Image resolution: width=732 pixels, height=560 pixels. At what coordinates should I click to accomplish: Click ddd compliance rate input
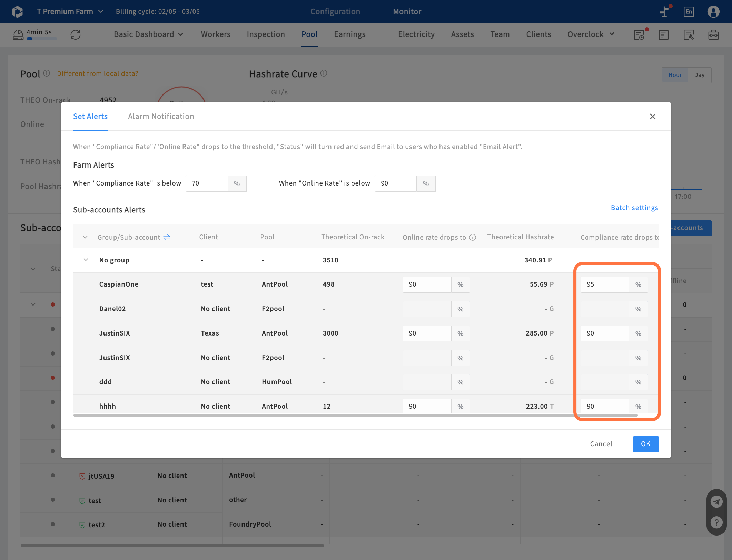point(605,382)
